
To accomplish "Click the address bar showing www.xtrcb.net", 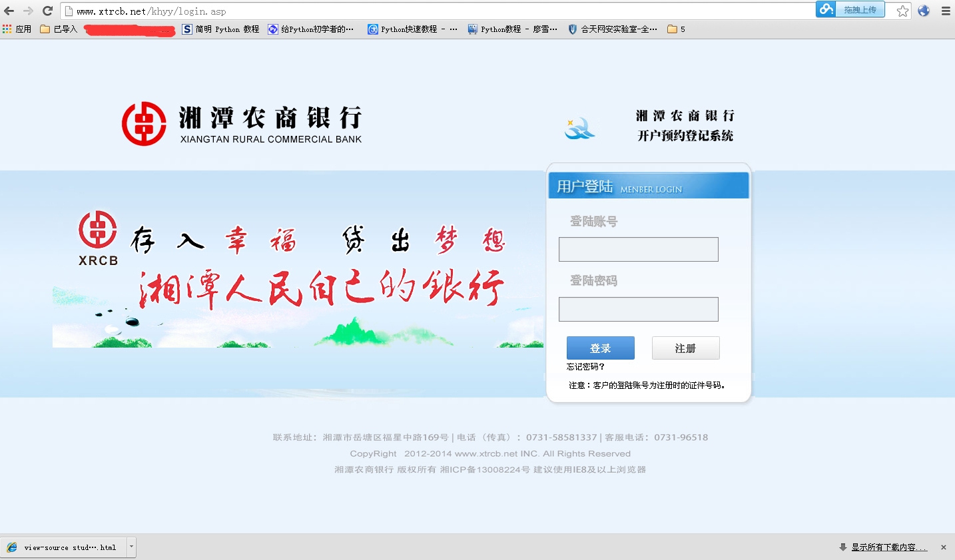I will (437, 11).
